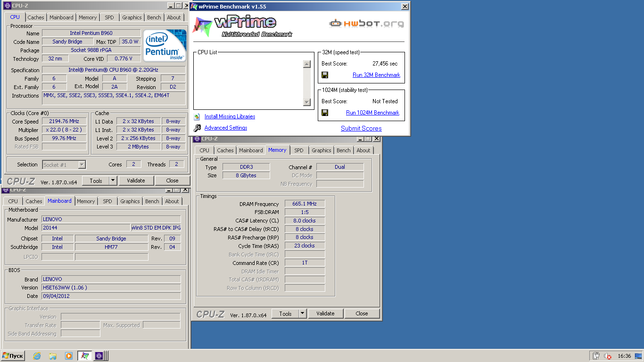
Task: Click the Multiplier value x 22.0 ( 8 - 22 )
Action: pyautogui.click(x=64, y=130)
